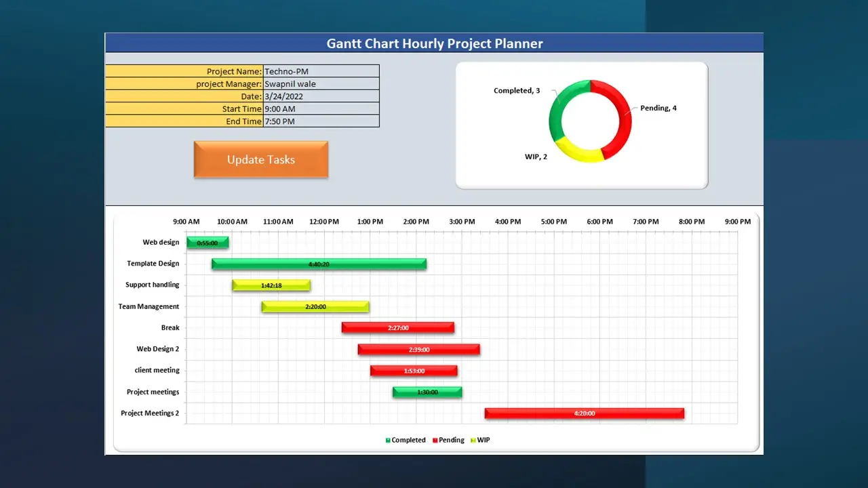Click the green Completed legend swatch
The image size is (868, 488).
[389, 441]
